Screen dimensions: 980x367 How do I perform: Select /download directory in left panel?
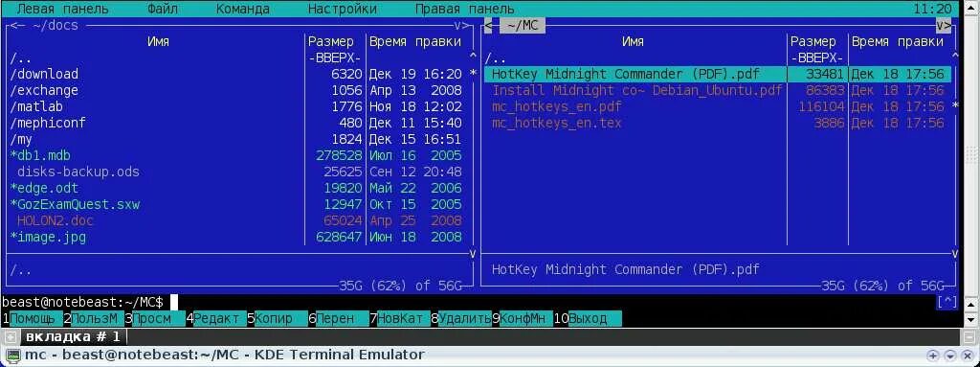(236, 74)
